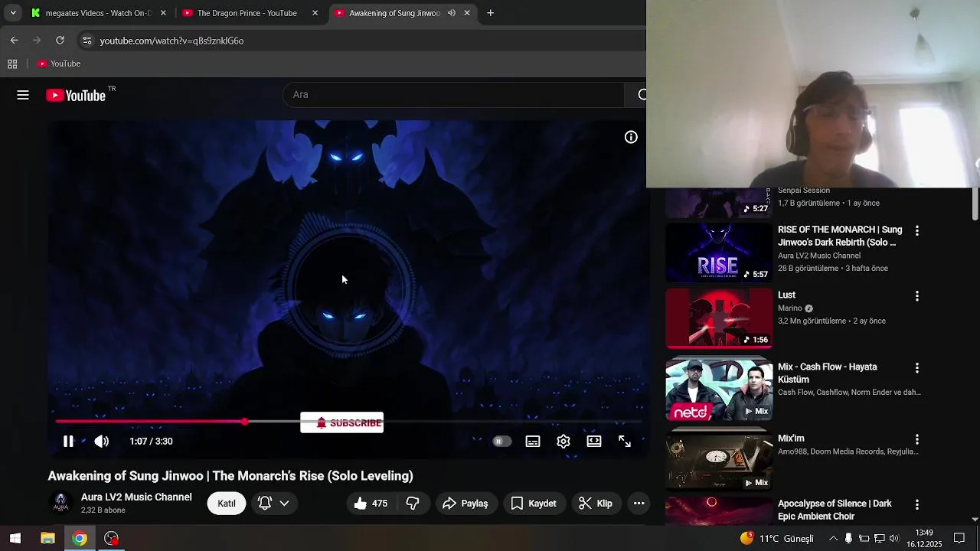Click the Paylaş share button
The width and height of the screenshot is (980, 551).
click(x=465, y=503)
